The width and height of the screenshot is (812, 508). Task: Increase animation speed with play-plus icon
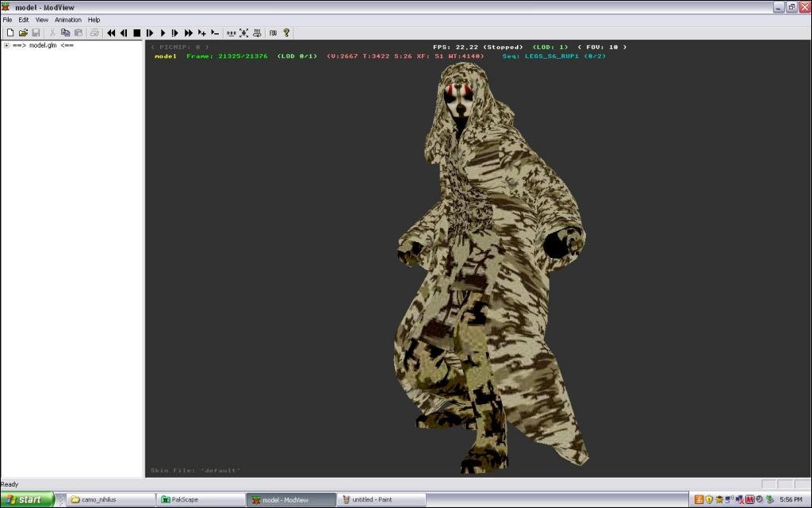click(x=202, y=33)
